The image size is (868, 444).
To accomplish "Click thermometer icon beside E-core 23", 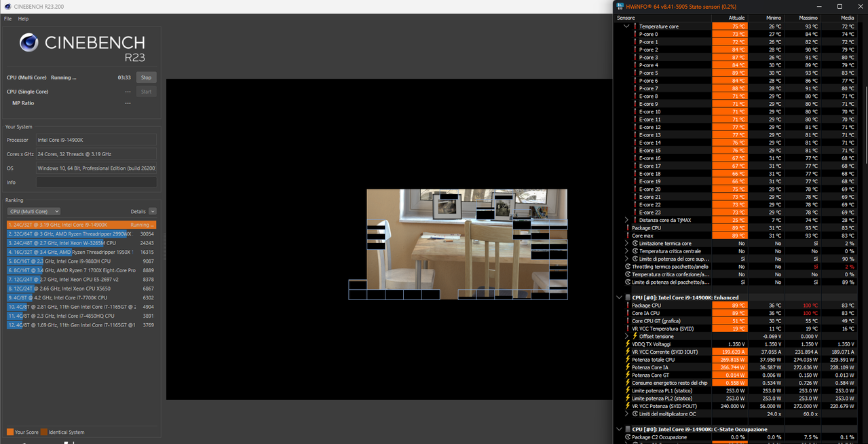I will coord(635,212).
